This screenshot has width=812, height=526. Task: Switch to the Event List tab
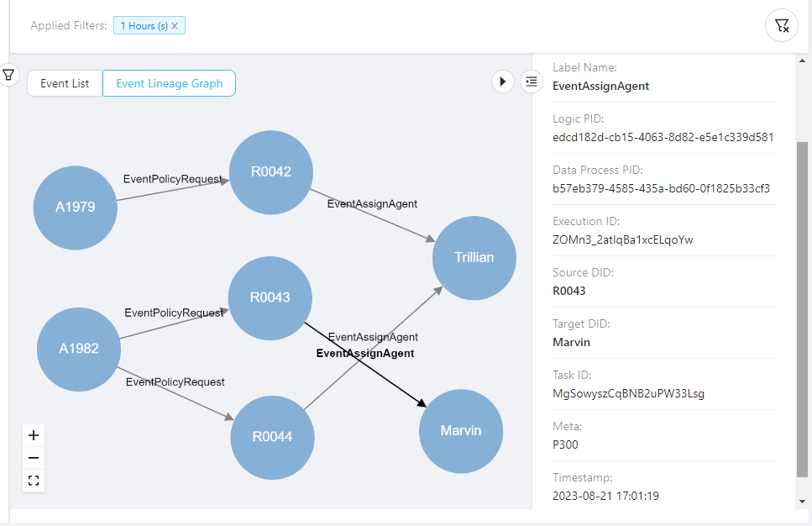(x=65, y=83)
